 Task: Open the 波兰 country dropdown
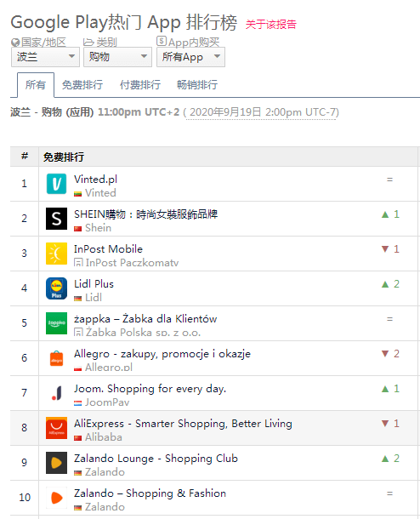point(45,57)
